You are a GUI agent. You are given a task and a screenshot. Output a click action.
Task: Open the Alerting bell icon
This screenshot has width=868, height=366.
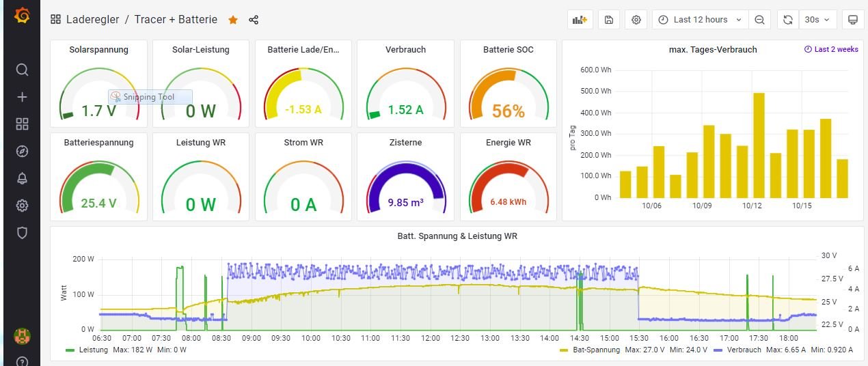point(22,178)
